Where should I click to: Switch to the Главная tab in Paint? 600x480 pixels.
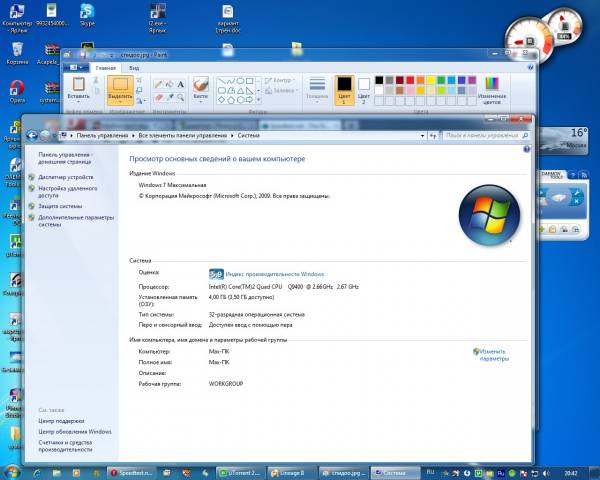(106, 68)
